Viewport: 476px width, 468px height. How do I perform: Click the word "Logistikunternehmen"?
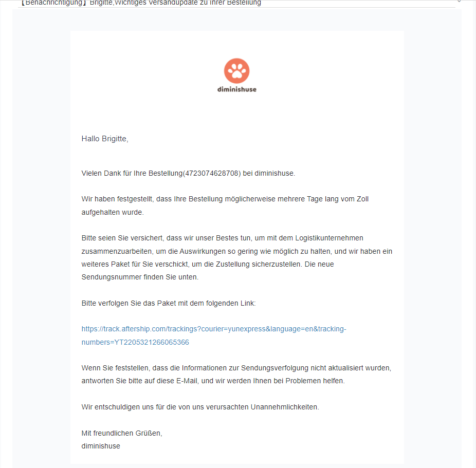(x=329, y=238)
